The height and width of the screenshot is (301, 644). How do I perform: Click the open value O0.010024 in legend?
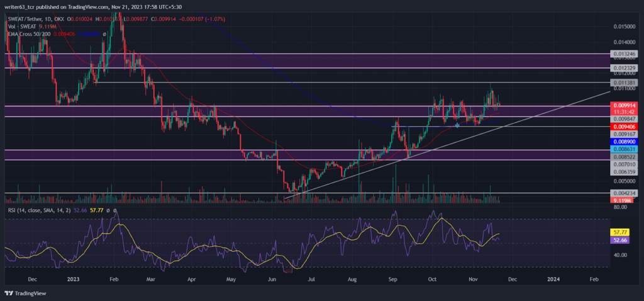(x=80, y=19)
